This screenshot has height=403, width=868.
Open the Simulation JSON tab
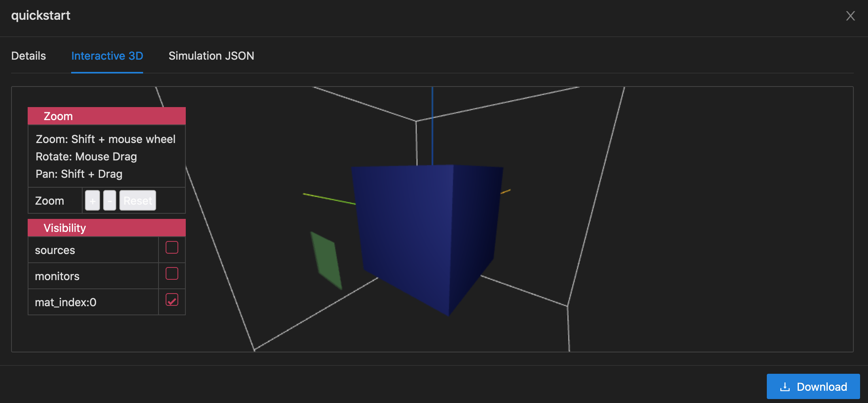[x=211, y=56]
